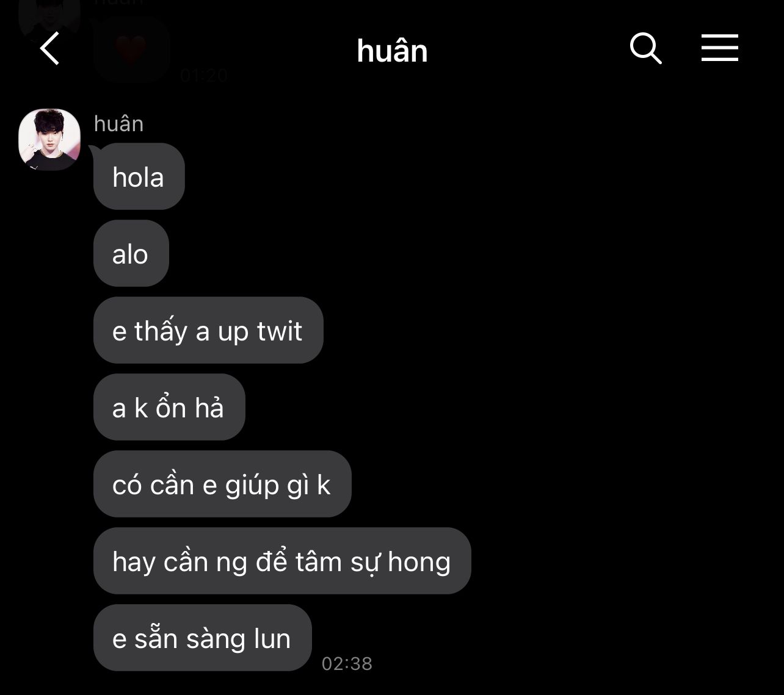Tap the empty chat area right of the hola bubble
Image resolution: width=784 pixels, height=695 pixels.
click(x=482, y=176)
